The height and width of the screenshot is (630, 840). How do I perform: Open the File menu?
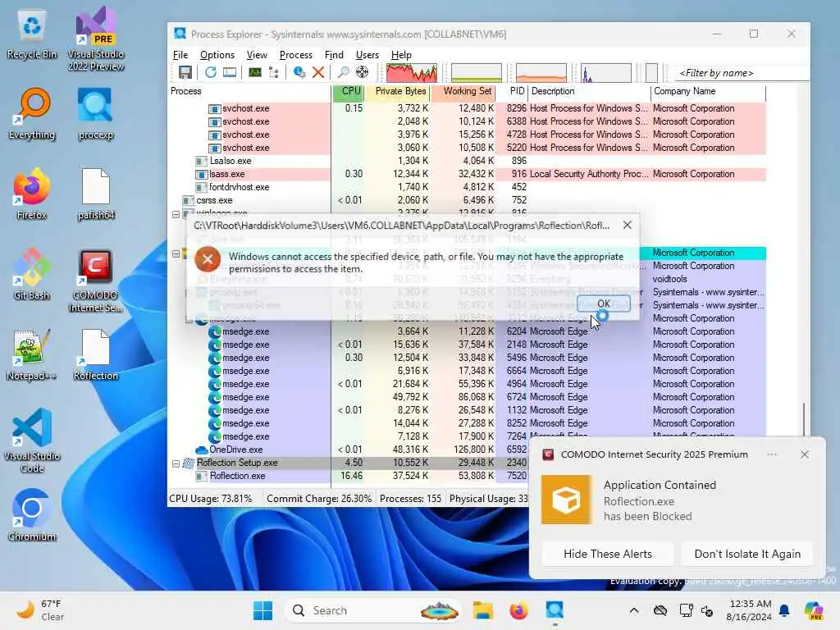(x=180, y=55)
